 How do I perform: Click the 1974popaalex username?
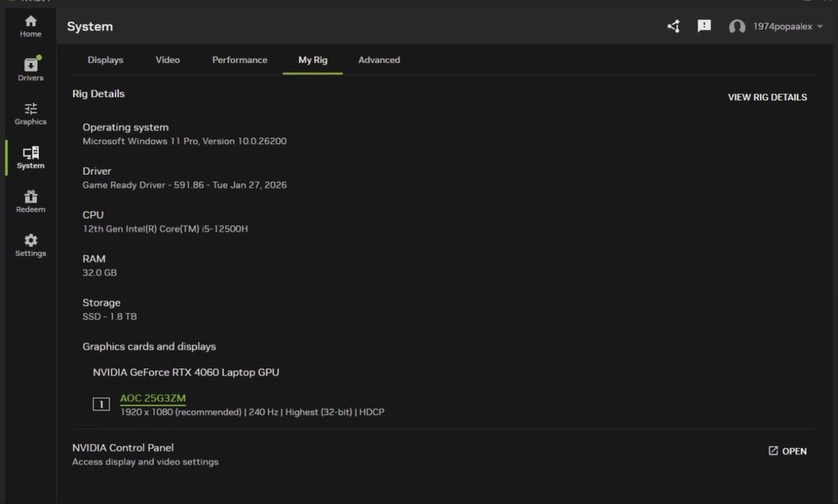(x=783, y=26)
